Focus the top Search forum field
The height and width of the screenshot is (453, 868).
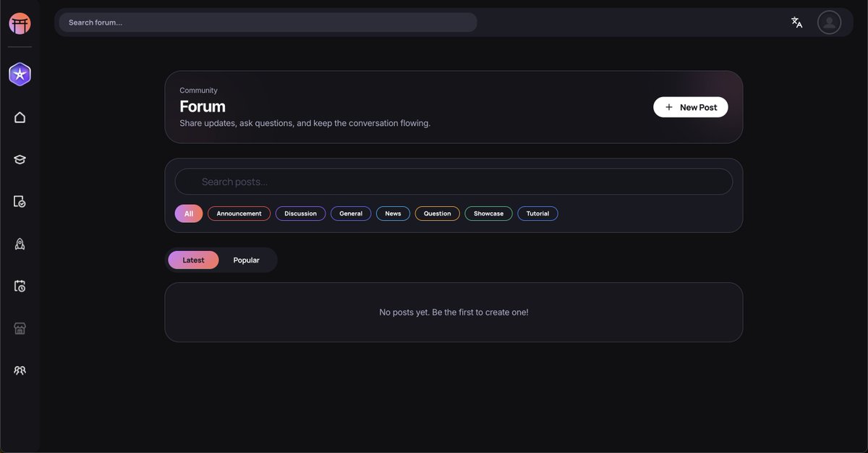point(268,22)
